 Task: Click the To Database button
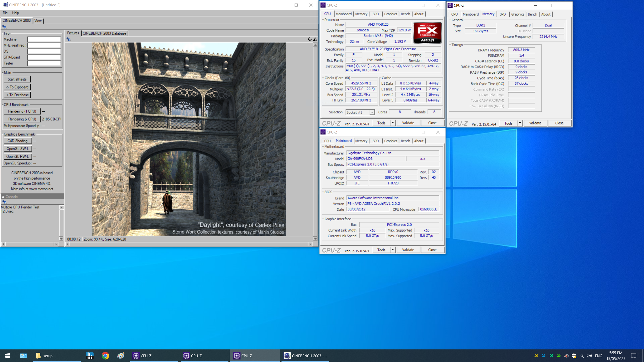tap(17, 95)
